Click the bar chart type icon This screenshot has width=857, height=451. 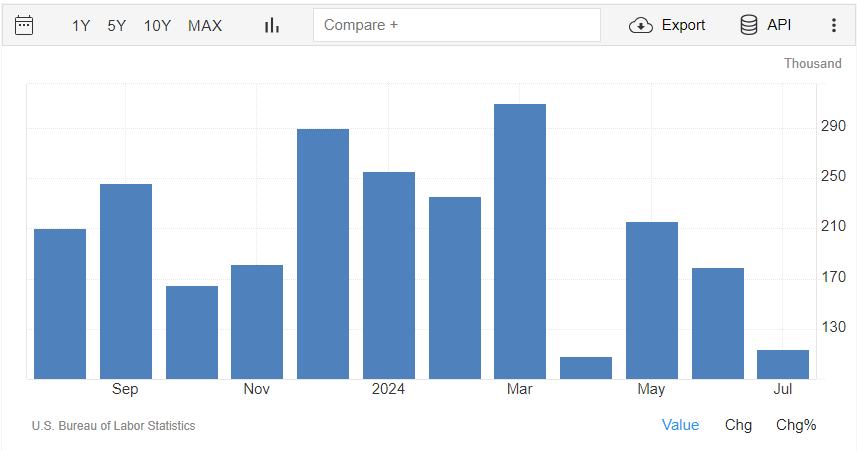click(x=272, y=25)
